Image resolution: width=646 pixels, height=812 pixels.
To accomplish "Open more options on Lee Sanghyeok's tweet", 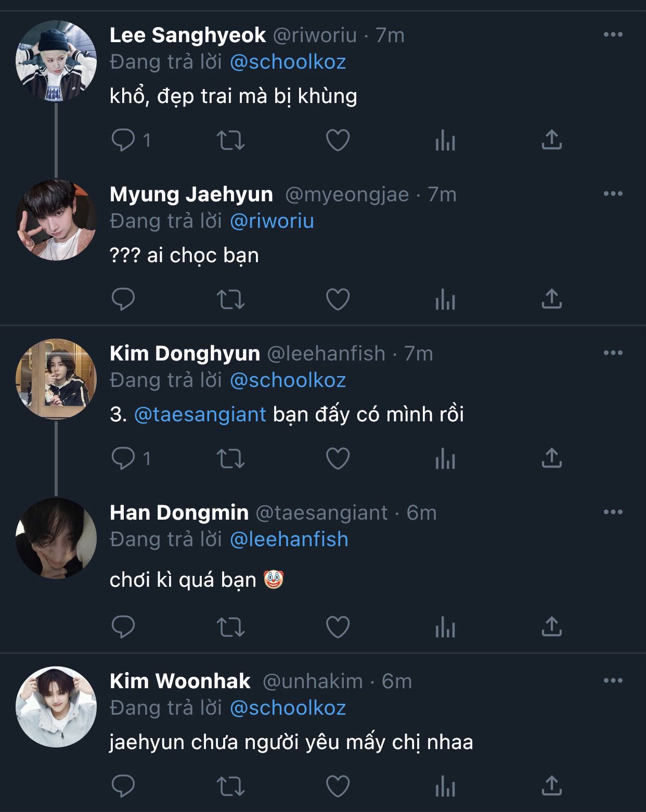I will point(613,35).
